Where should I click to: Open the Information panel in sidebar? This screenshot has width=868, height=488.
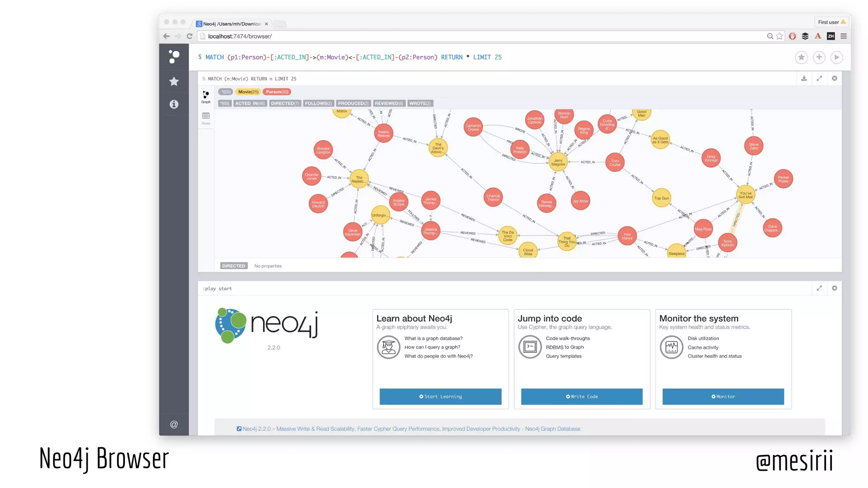click(174, 104)
